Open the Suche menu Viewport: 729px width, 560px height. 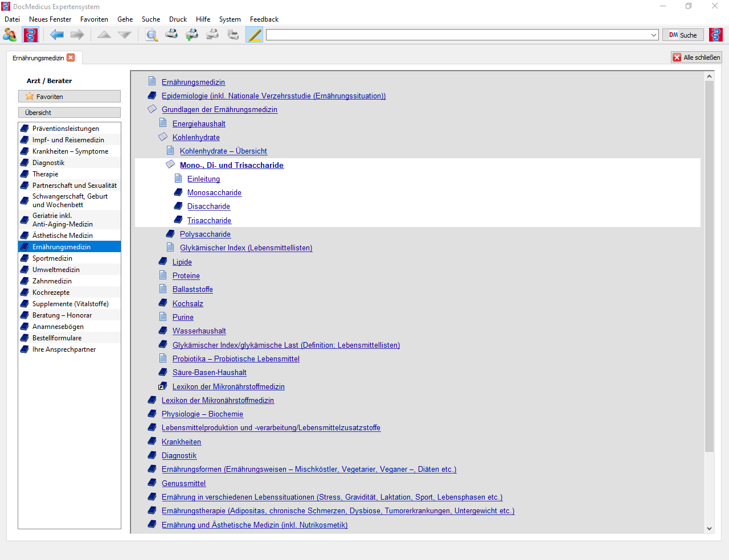coord(151,19)
